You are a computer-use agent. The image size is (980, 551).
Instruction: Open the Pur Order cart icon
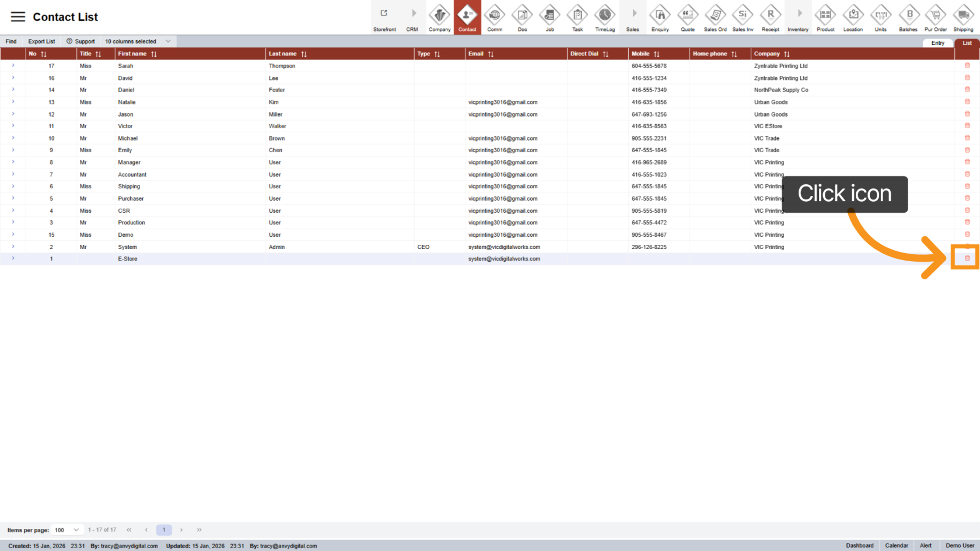point(936,16)
